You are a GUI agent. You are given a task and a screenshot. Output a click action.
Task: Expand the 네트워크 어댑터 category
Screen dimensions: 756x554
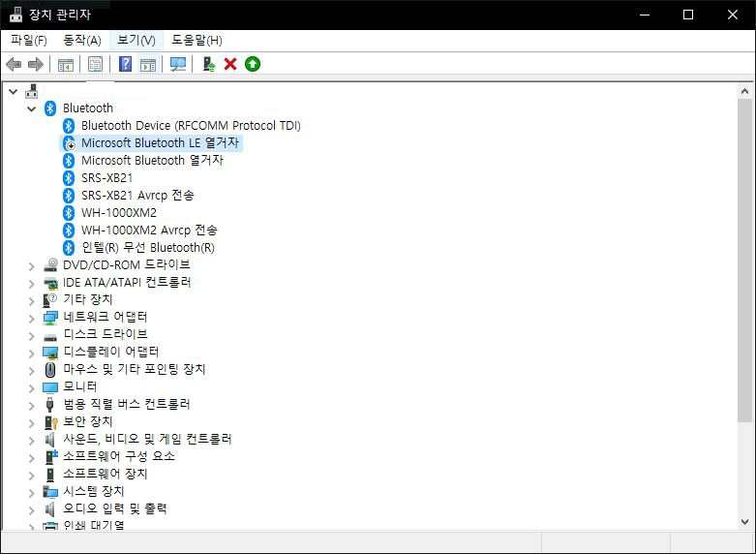pos(31,318)
